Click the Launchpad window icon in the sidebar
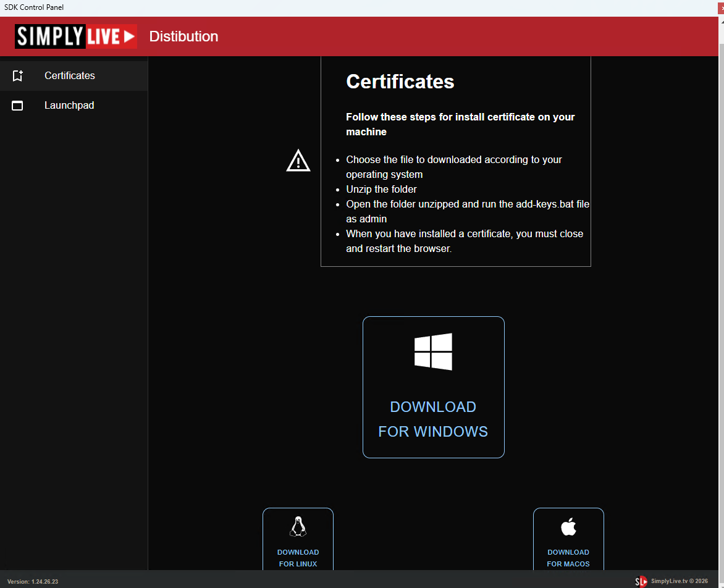The width and height of the screenshot is (724, 588). [17, 106]
